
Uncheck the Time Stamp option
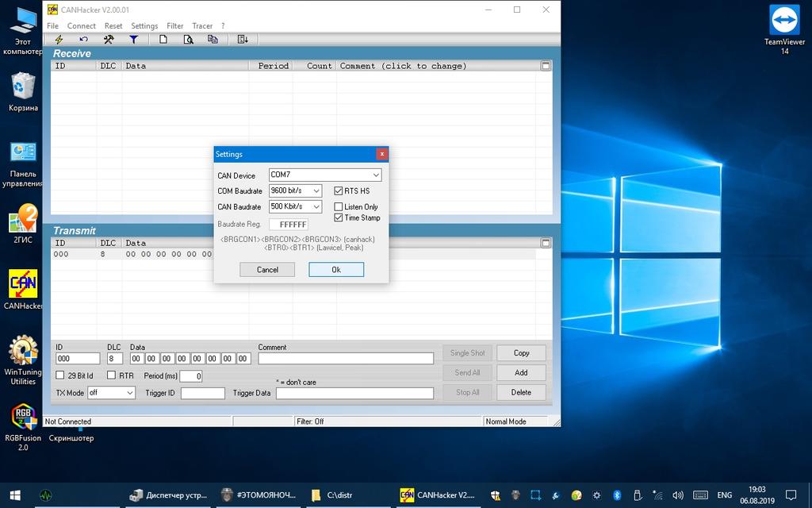[339, 217]
